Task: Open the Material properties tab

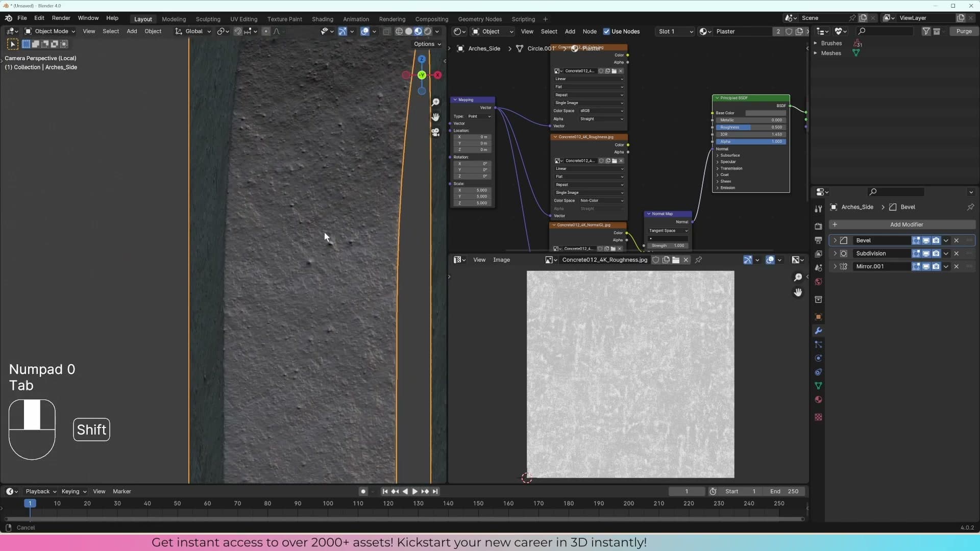Action: (x=818, y=399)
